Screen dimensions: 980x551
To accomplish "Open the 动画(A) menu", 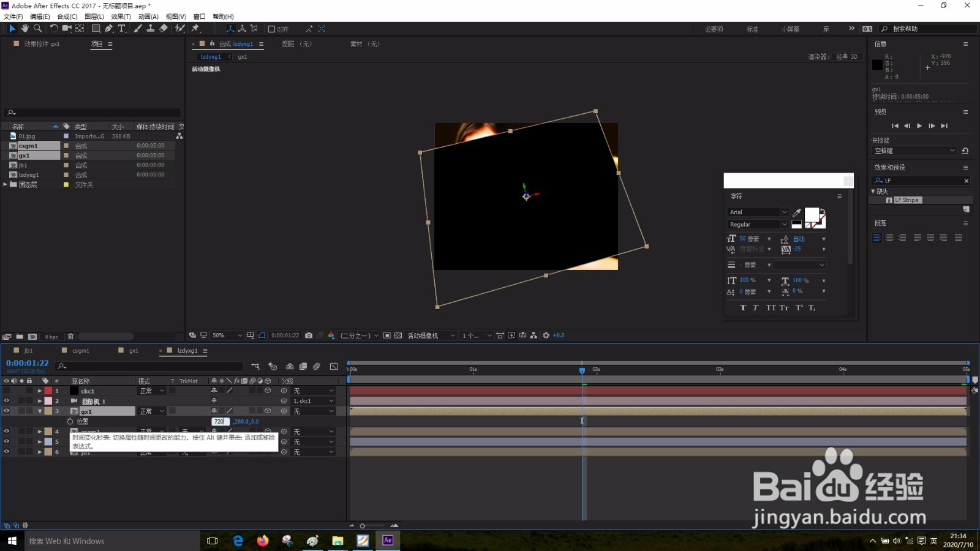I will click(x=148, y=17).
